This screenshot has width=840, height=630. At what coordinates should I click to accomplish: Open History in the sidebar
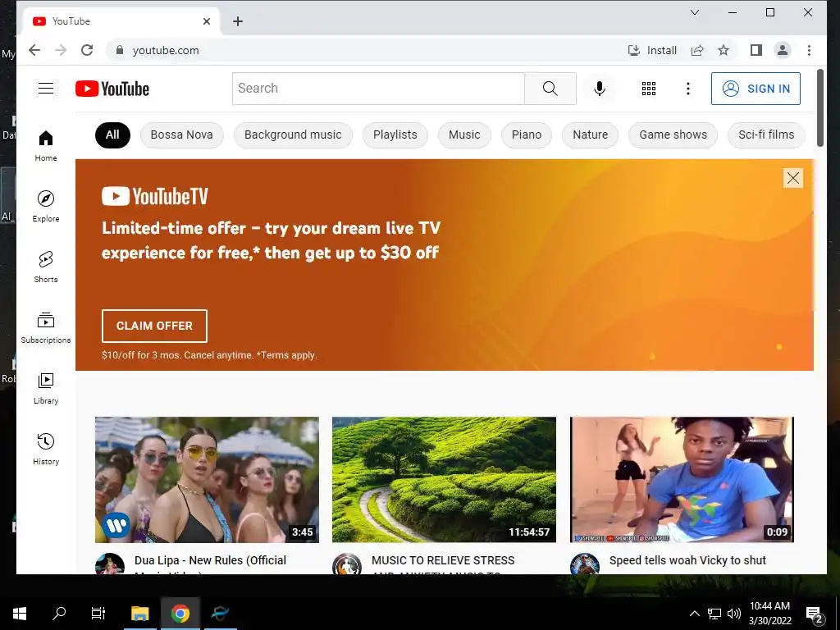tap(46, 449)
